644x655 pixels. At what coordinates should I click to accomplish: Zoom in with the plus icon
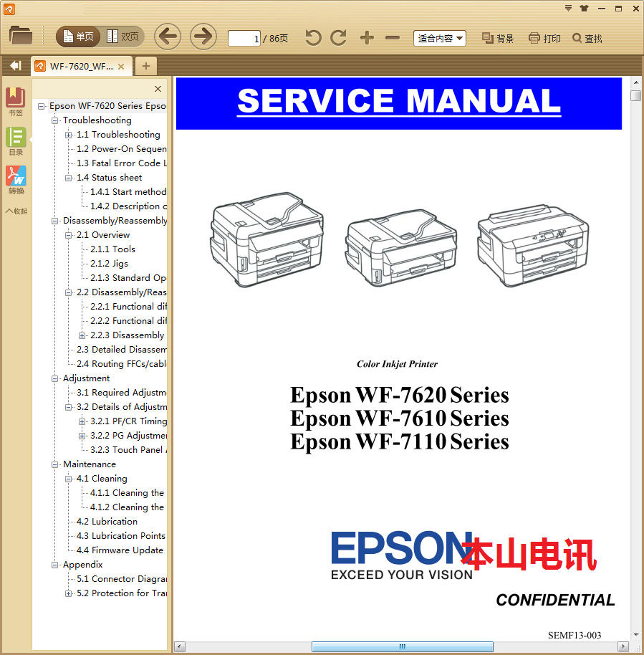[x=367, y=38]
